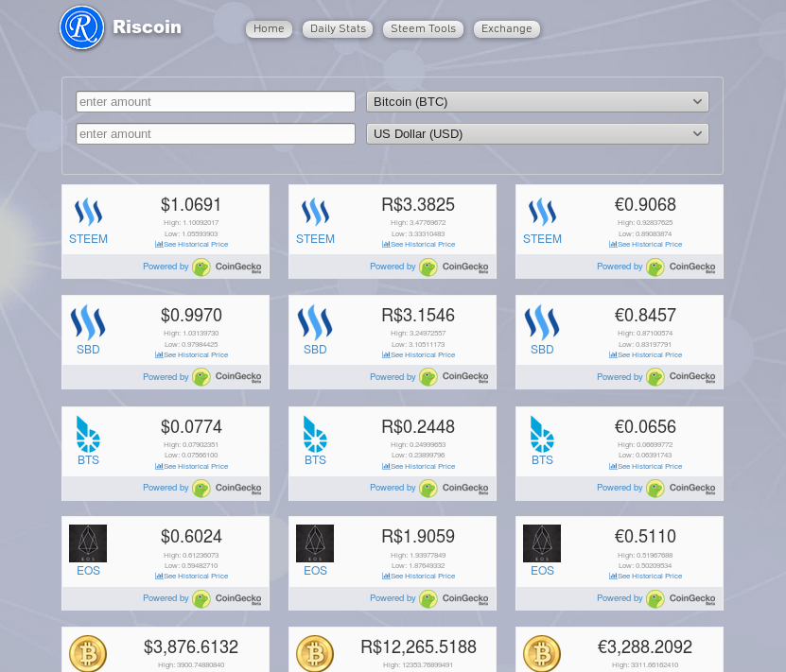786x672 pixels.
Task: Open See Historical Price for STEEM in R$
Action: [x=419, y=245]
